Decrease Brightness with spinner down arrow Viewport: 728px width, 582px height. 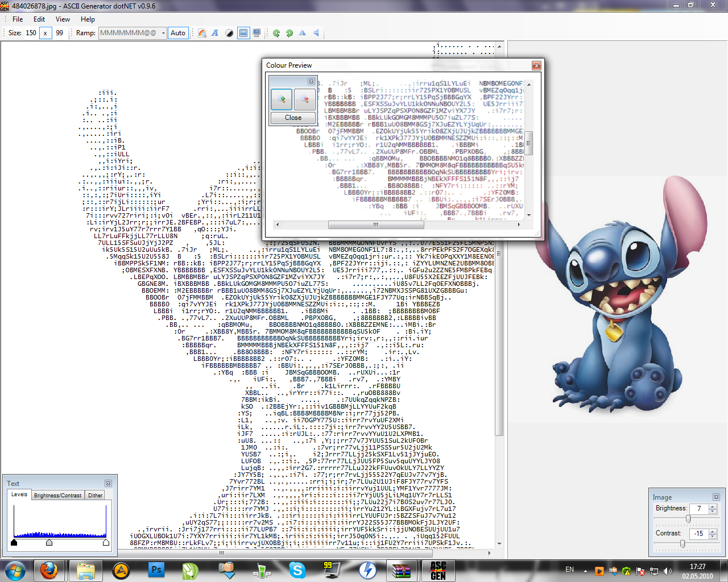click(x=713, y=511)
